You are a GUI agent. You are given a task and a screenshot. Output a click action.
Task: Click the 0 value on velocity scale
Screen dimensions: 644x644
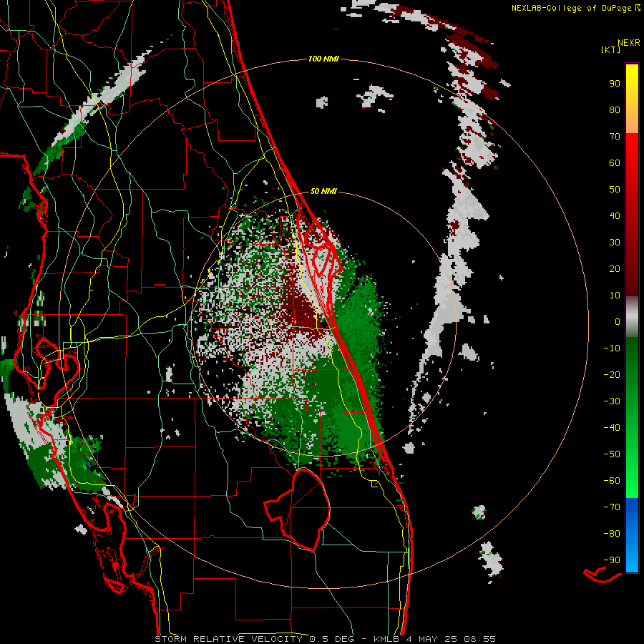pos(618,322)
